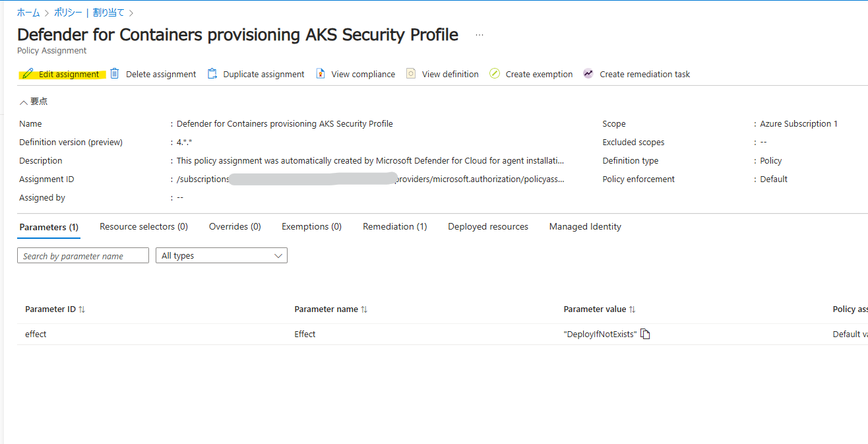Click the Parameter value column header
Viewport: 868px width, 444px height.
pos(595,309)
